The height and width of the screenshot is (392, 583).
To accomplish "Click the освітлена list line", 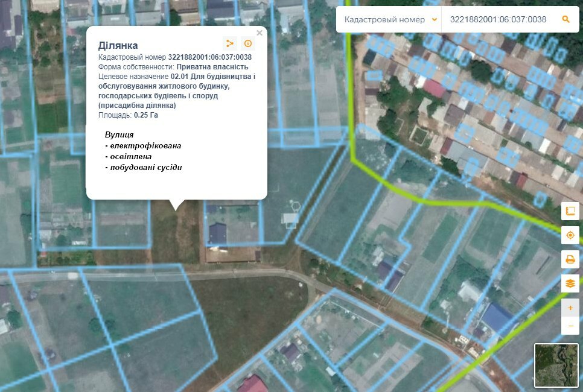I will 129,156.
